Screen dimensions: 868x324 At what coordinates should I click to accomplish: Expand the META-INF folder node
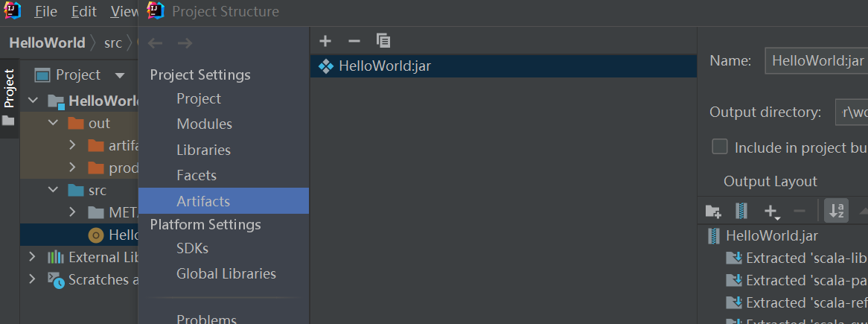pos(72,212)
